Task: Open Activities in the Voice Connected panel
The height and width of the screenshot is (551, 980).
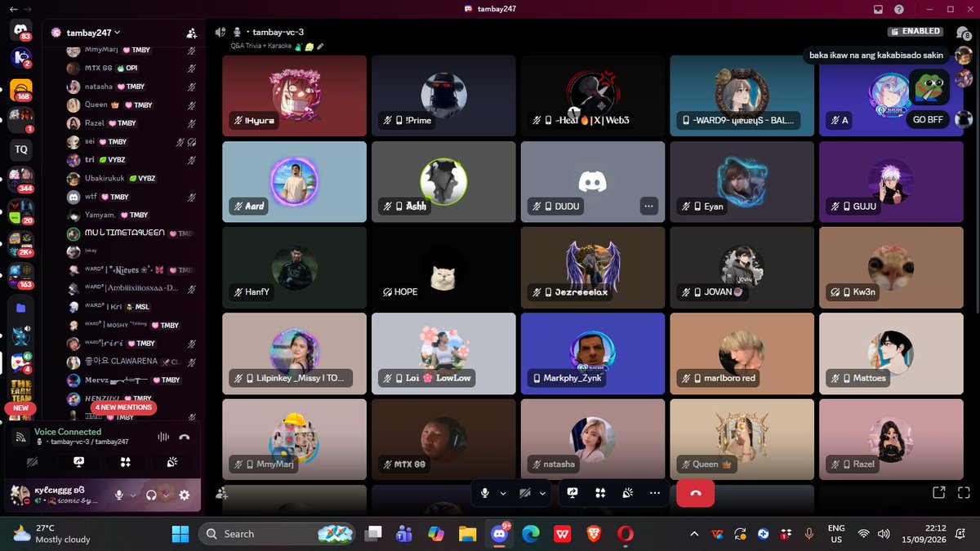Action: click(x=125, y=462)
